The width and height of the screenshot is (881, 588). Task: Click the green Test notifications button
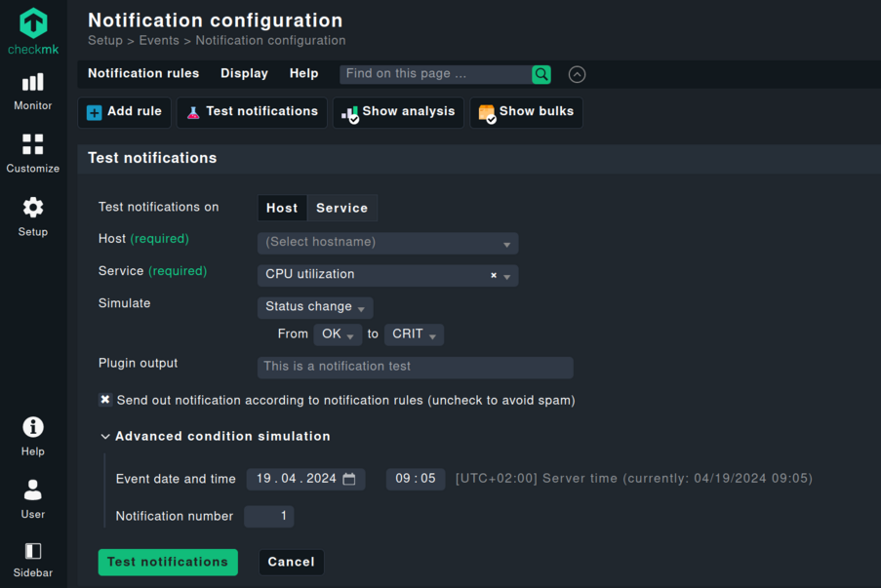168,562
